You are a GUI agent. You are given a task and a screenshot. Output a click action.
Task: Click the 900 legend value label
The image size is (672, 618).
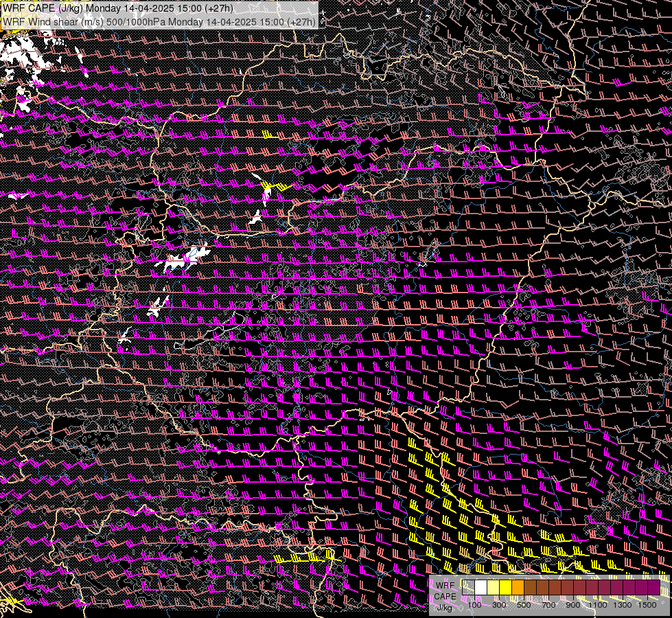click(573, 605)
